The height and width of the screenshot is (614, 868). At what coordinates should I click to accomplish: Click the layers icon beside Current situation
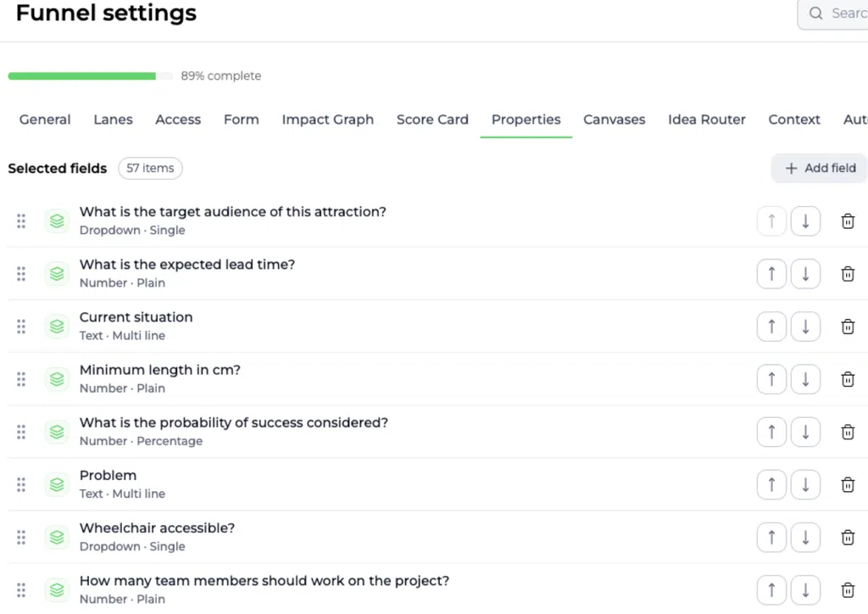click(57, 327)
